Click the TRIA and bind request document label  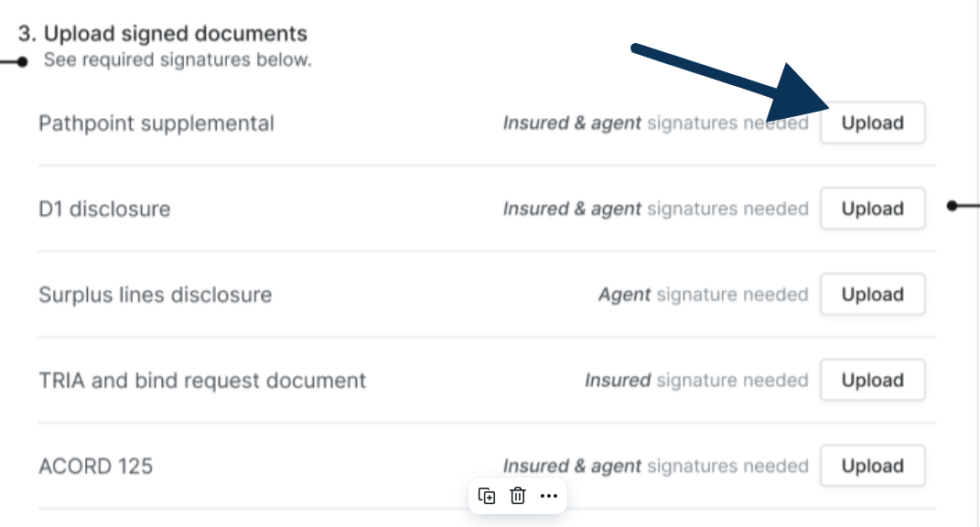(202, 381)
